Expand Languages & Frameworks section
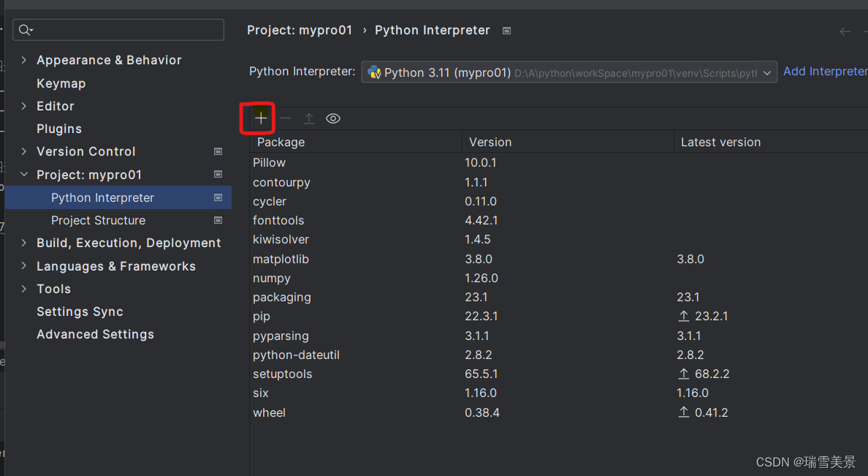The height and width of the screenshot is (476, 868). pos(24,266)
